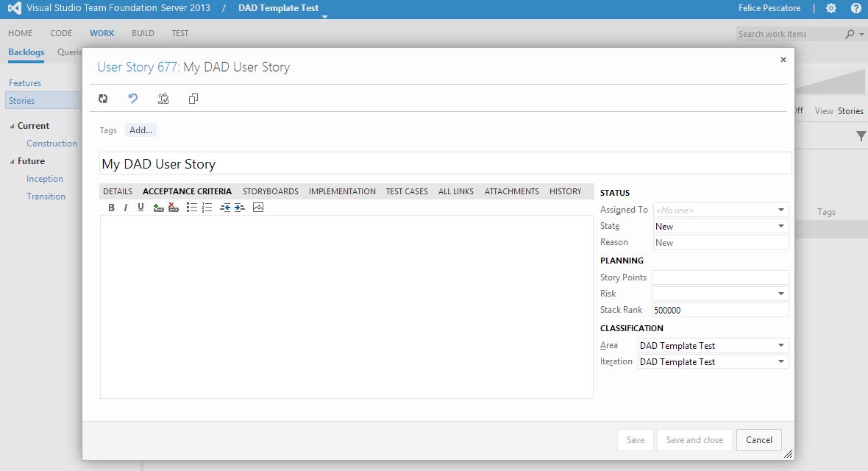Click the dialog resize grip corner
The height and width of the screenshot is (471, 868).
789,454
